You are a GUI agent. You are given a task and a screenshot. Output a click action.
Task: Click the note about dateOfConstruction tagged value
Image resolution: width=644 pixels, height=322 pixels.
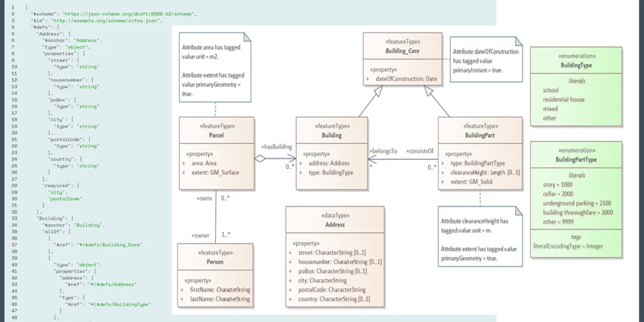(x=486, y=60)
